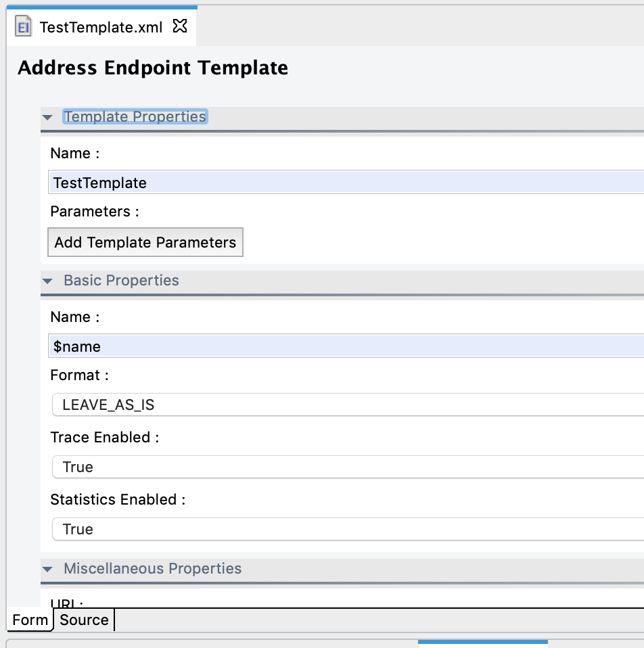The image size is (644, 648).
Task: Click the Template Properties section title
Action: pyautogui.click(x=135, y=116)
